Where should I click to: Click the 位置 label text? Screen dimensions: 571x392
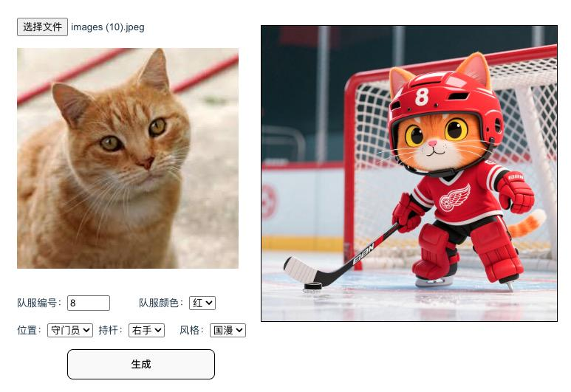(29, 330)
